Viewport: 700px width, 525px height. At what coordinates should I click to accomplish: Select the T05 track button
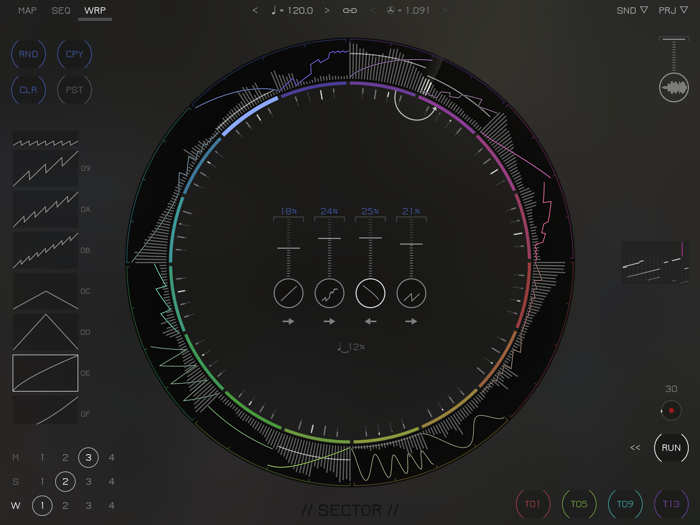tap(579, 504)
